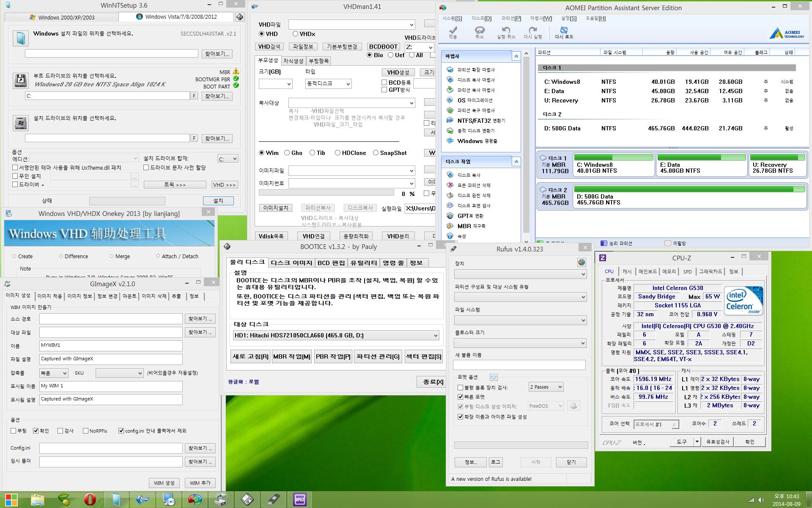Click the Windows Start button

(11, 500)
